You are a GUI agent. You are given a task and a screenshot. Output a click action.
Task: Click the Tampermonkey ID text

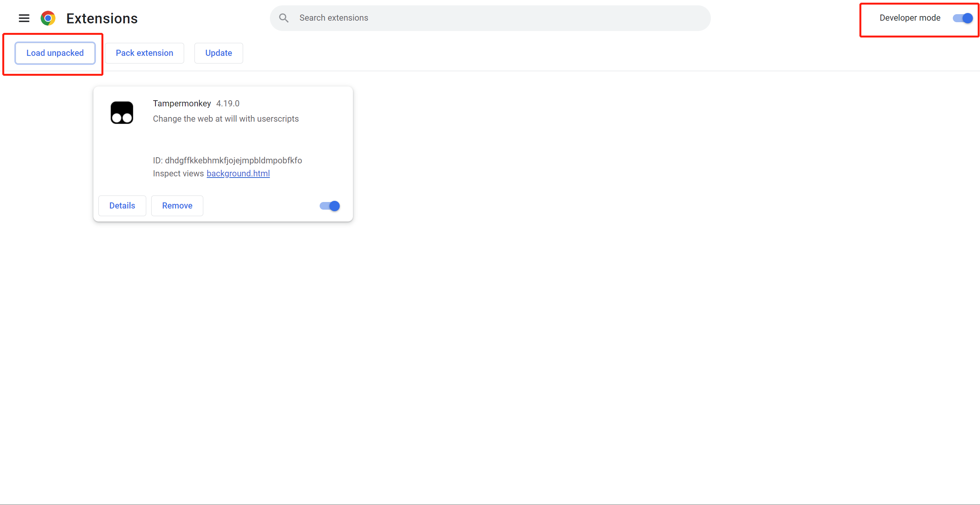pos(227,161)
